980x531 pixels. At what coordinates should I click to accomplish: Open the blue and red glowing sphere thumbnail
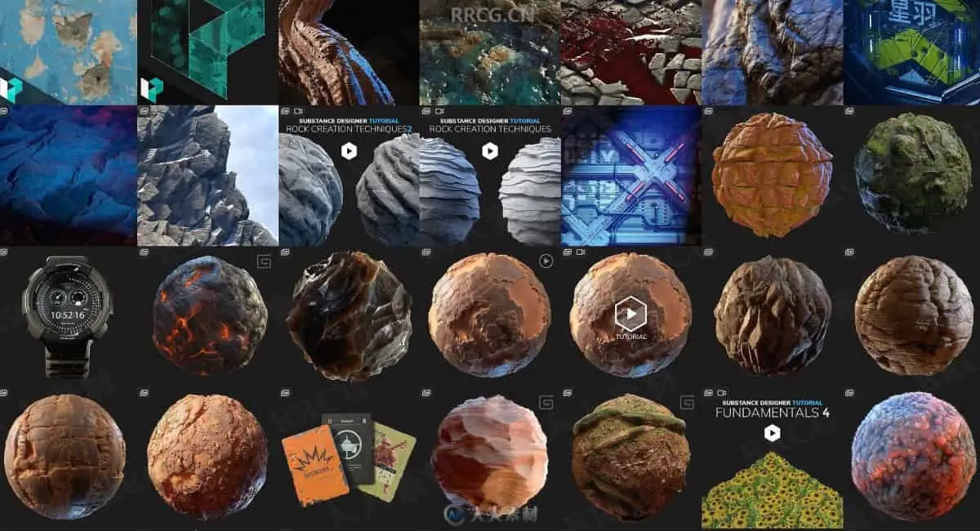pyautogui.click(x=912, y=457)
